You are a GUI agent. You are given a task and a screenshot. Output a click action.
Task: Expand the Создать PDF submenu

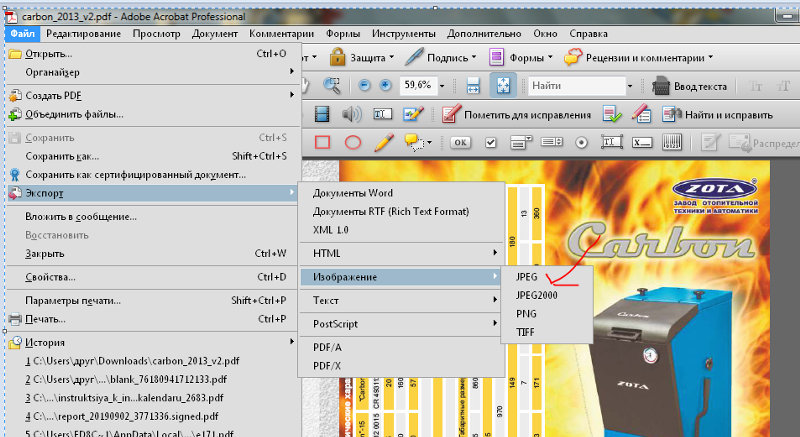coord(152,95)
